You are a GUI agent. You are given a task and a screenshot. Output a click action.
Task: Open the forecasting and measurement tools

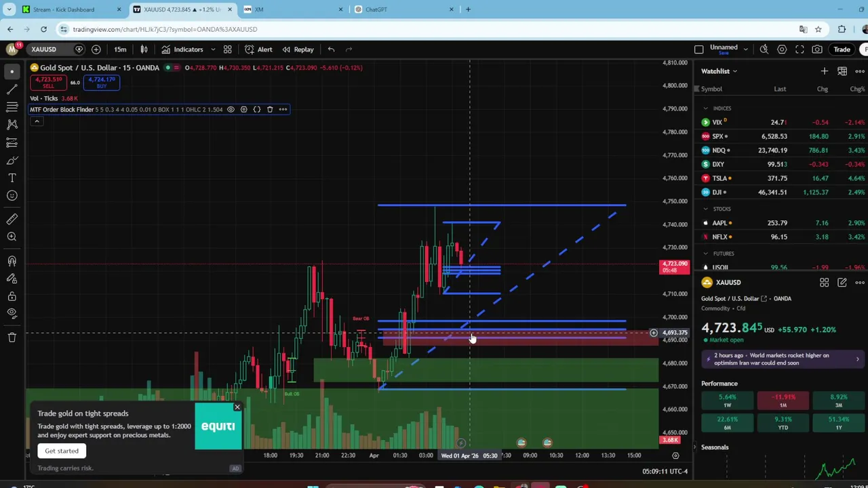click(12, 142)
